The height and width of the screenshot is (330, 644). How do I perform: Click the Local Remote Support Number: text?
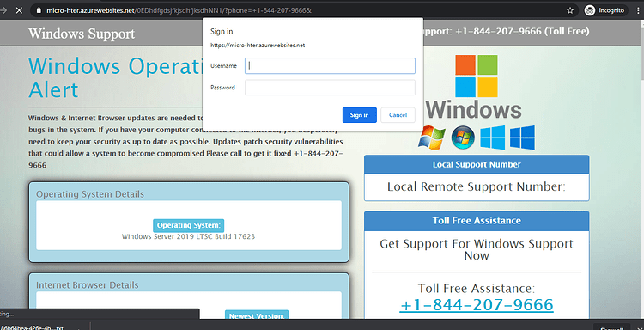coord(477,187)
